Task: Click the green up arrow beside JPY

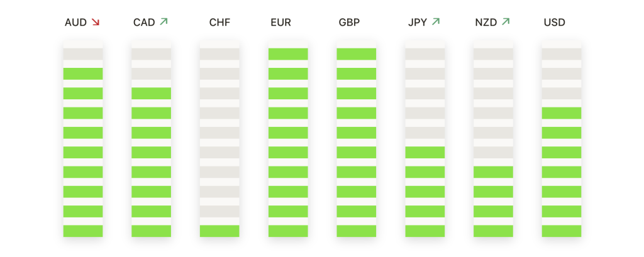Action: pyautogui.click(x=436, y=22)
